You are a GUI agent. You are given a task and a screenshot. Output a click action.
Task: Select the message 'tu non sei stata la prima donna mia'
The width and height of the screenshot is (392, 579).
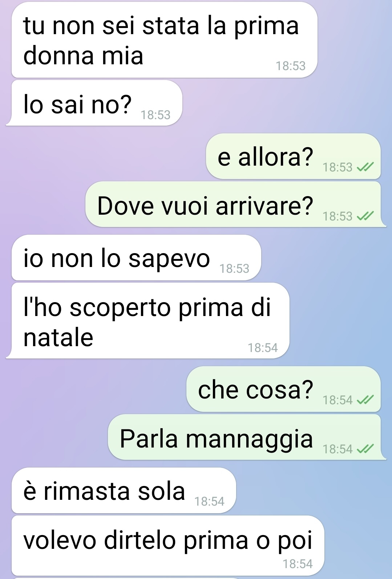pyautogui.click(x=165, y=40)
